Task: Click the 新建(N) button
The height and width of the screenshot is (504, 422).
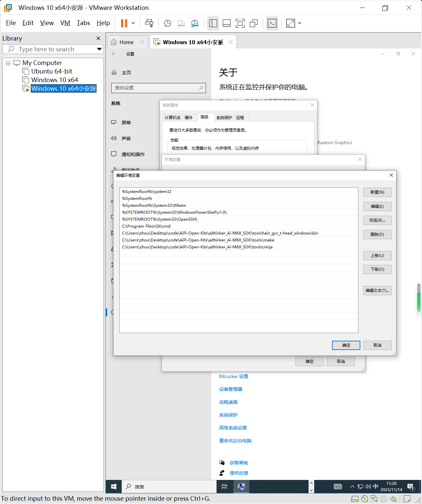Action: click(x=377, y=192)
